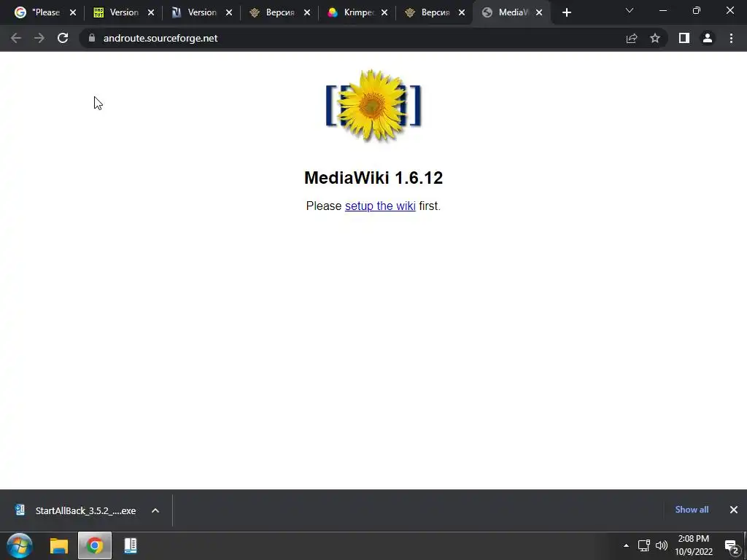Follow the "setup the wiki" link

point(380,206)
